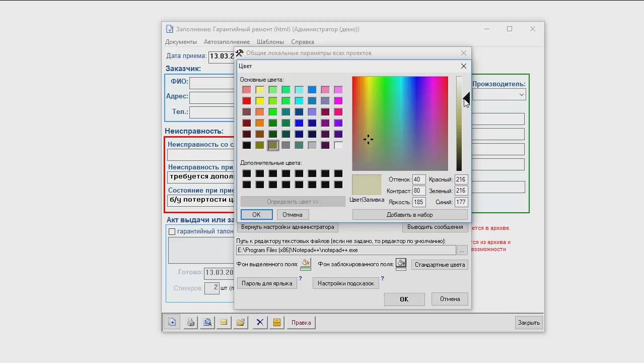Open print preview with the magnifier icon

point(207,322)
